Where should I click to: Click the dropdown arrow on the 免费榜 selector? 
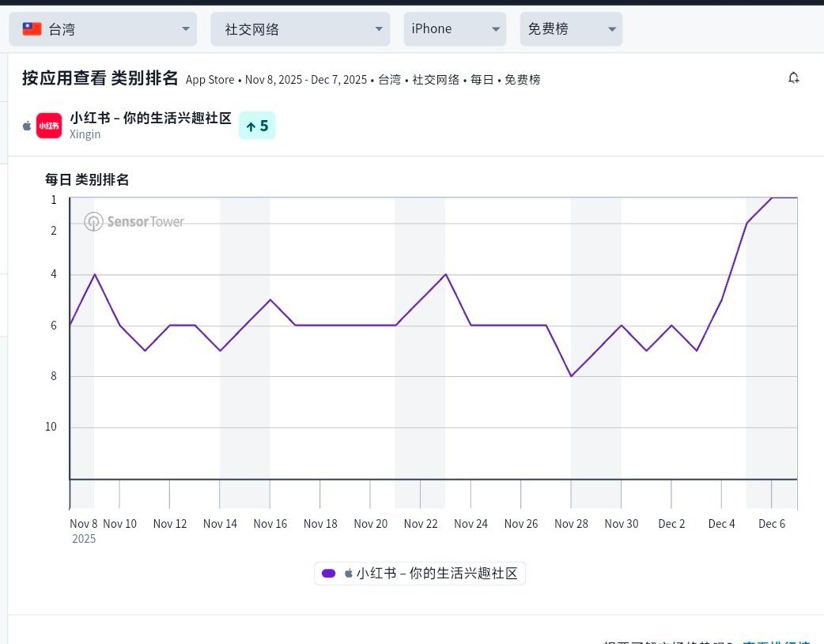[x=612, y=28]
